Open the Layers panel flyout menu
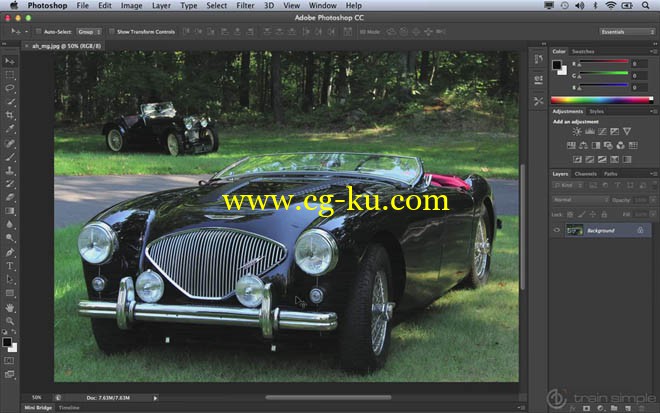Image resolution: width=660 pixels, height=413 pixels. click(653, 173)
